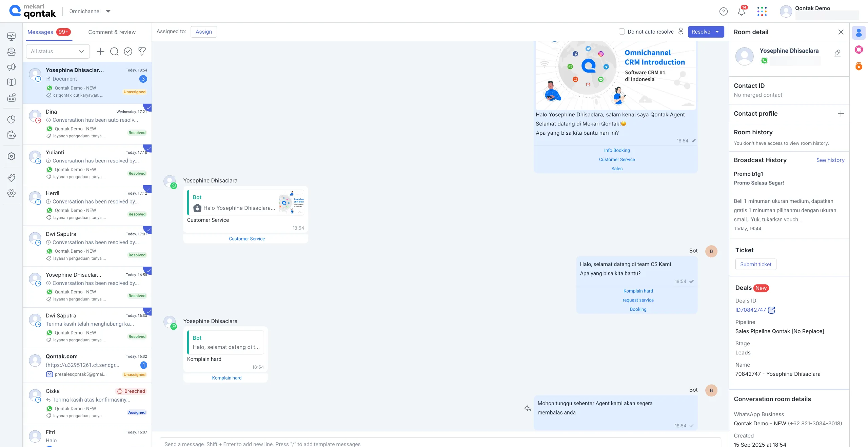Enable the Do not auto resolve checkbox

pyautogui.click(x=622, y=31)
